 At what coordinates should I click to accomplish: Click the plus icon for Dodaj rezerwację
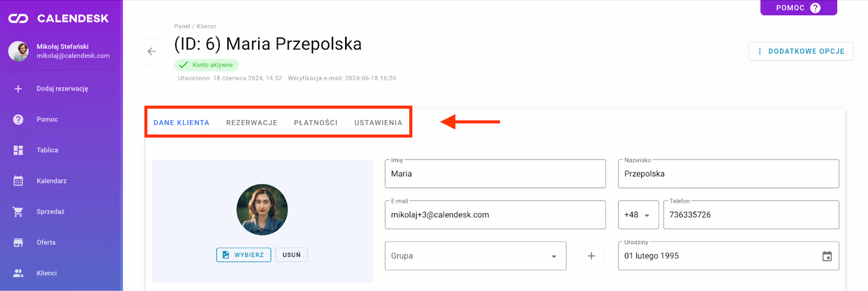[x=18, y=88]
